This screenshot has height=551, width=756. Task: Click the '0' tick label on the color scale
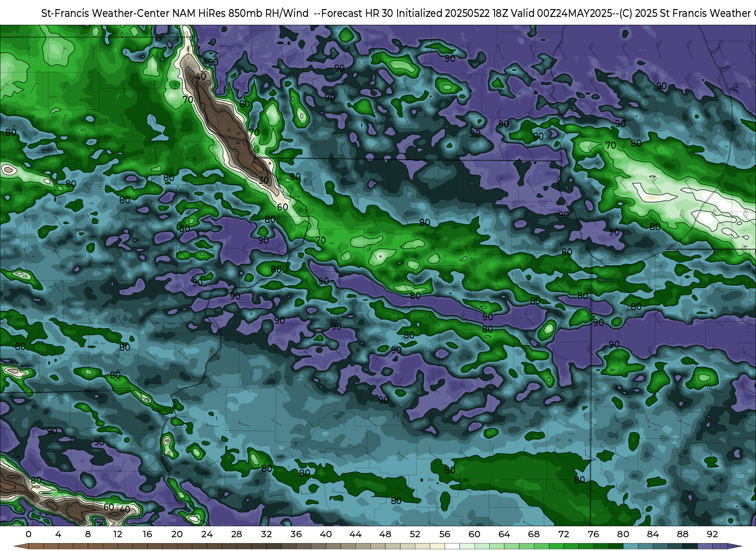28,534
